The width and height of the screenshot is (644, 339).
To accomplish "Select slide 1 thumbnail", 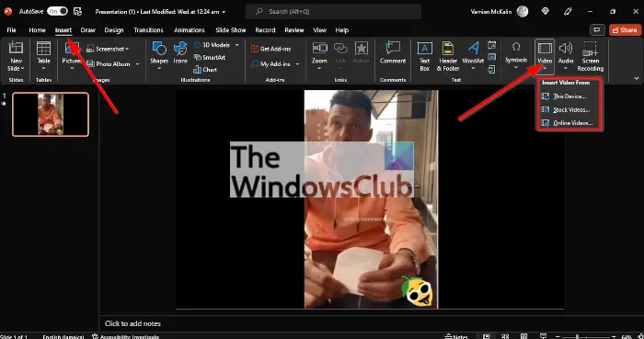I will pos(51,114).
